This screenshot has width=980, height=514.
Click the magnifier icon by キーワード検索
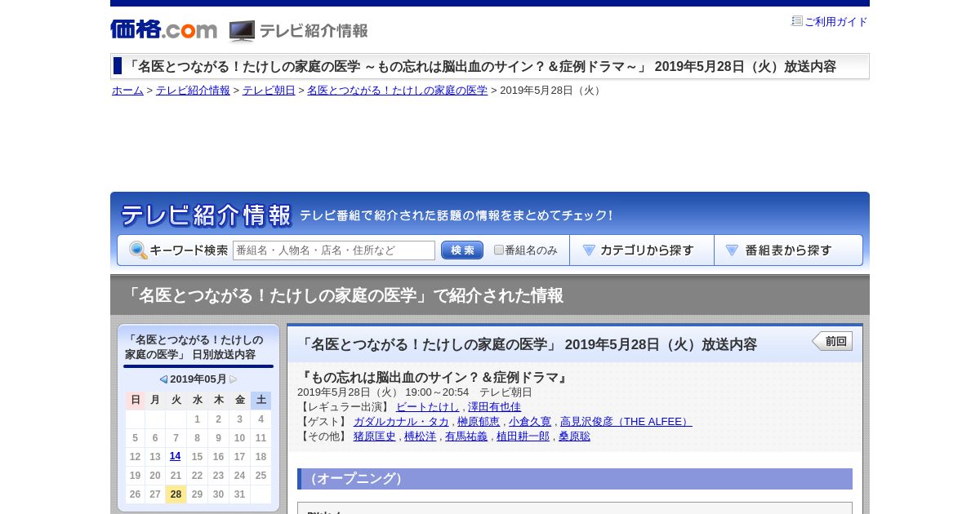[138, 250]
